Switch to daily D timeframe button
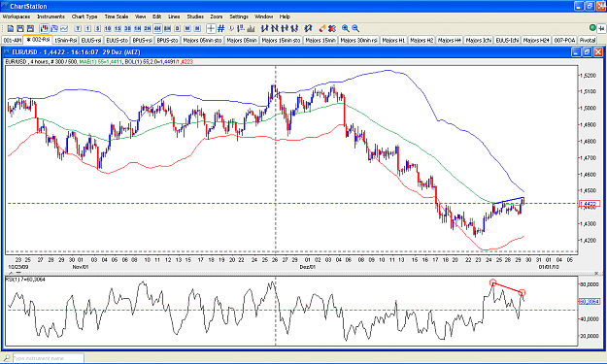 coord(178,28)
